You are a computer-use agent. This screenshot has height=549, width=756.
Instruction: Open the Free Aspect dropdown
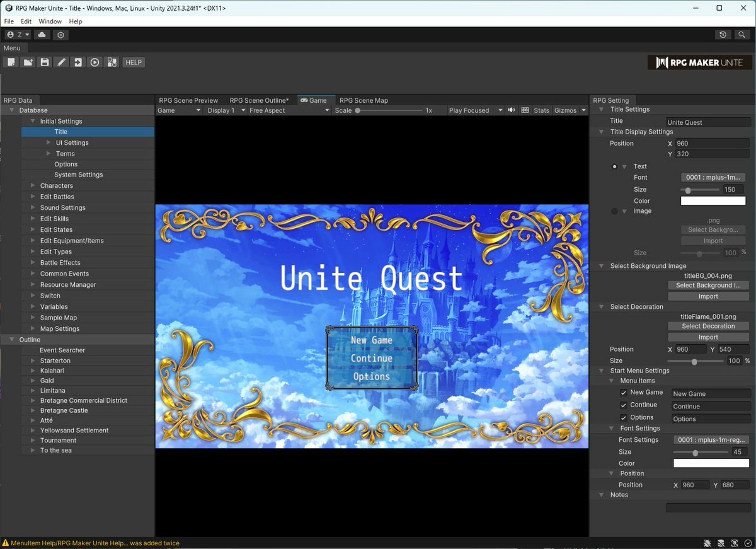point(289,110)
